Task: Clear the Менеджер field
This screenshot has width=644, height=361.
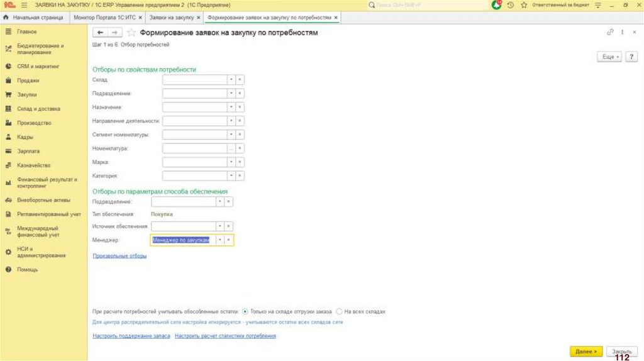Action: (229, 240)
